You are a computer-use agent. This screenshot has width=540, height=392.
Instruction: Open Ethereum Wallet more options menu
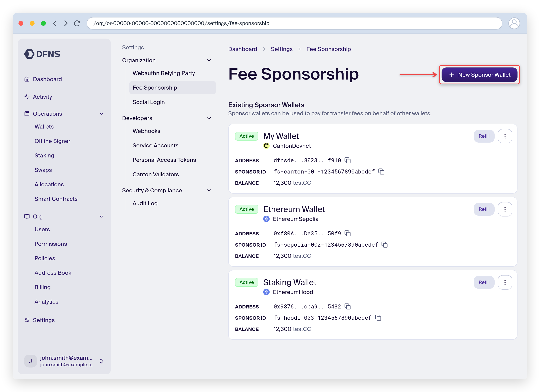505,209
